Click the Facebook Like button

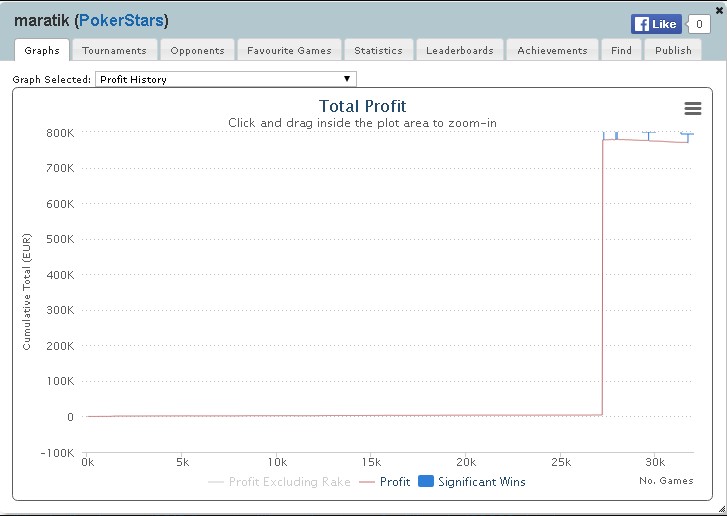(x=655, y=24)
